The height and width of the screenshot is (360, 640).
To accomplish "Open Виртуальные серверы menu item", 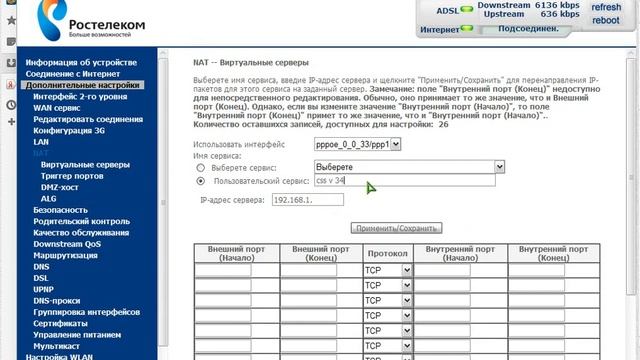I will (85, 164).
